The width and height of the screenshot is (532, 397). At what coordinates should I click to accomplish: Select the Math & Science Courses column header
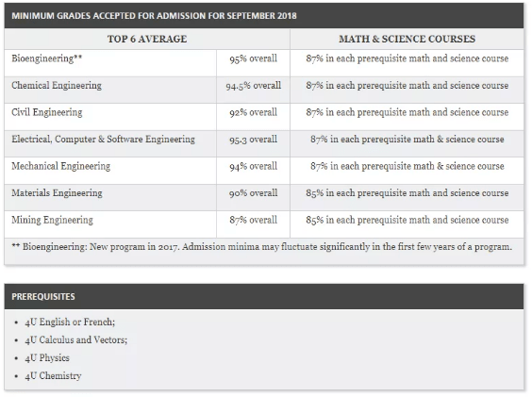407,39
